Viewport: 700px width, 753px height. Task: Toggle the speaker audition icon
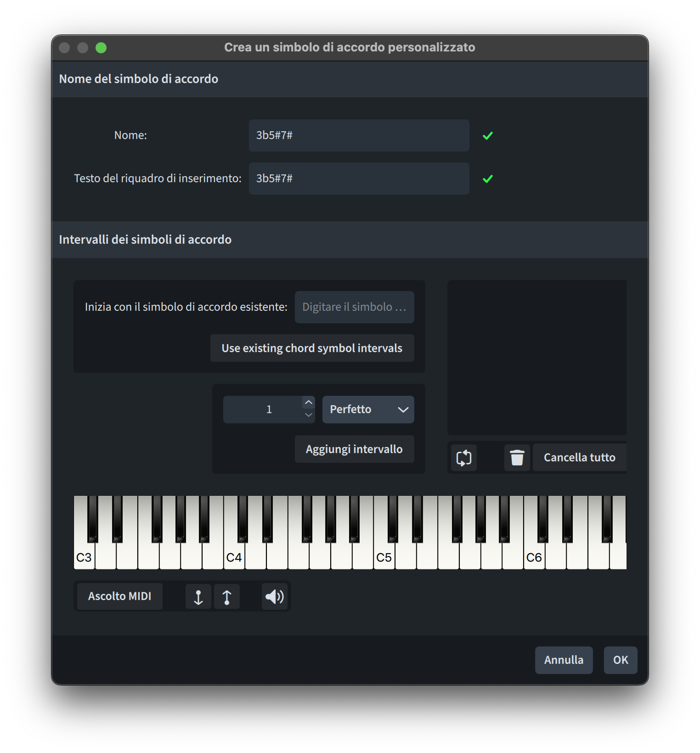[x=274, y=597]
